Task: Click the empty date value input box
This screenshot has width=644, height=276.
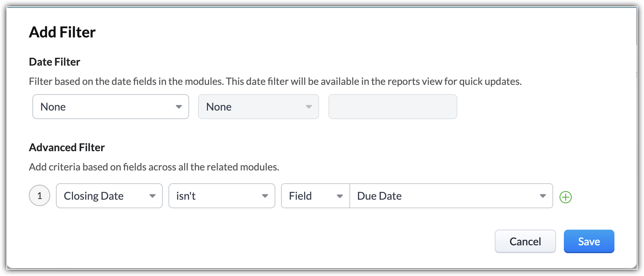Action: click(x=393, y=107)
